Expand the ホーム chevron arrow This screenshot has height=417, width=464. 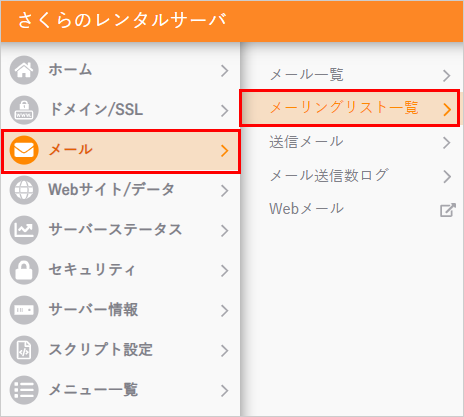click(x=225, y=71)
